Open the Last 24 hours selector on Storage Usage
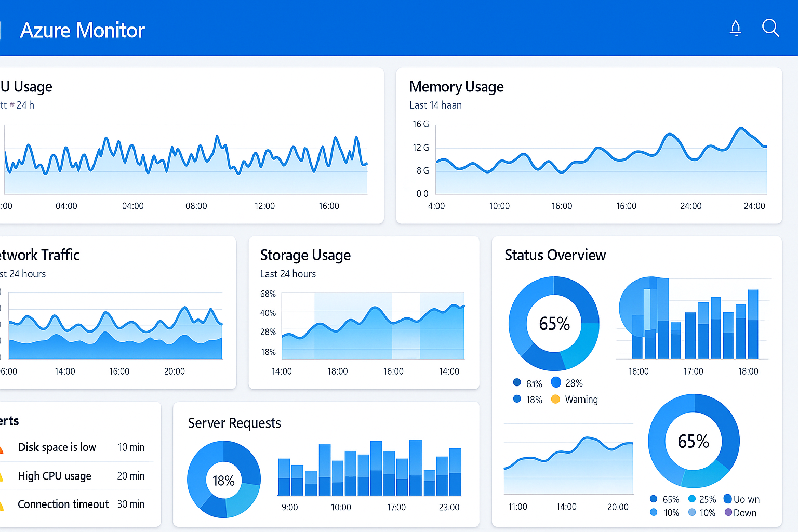The width and height of the screenshot is (798, 532). click(288, 274)
